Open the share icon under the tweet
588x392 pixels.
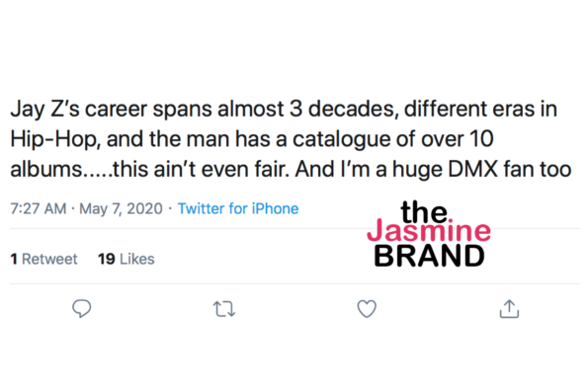509,309
